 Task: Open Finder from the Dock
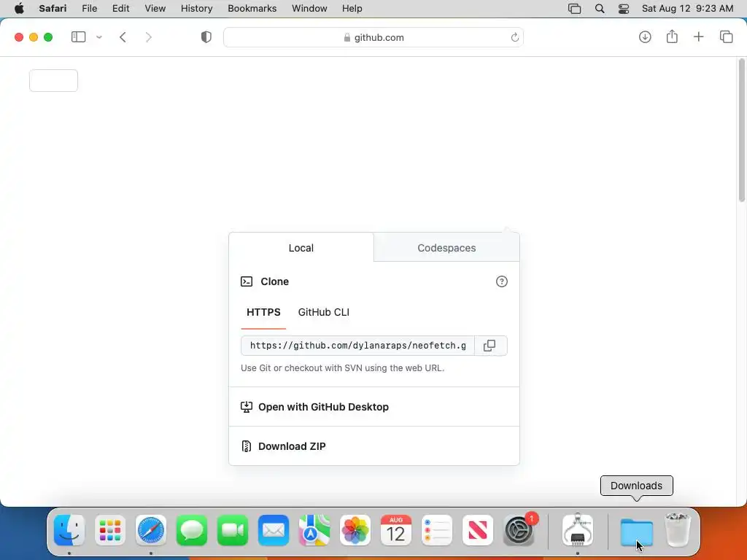69,531
